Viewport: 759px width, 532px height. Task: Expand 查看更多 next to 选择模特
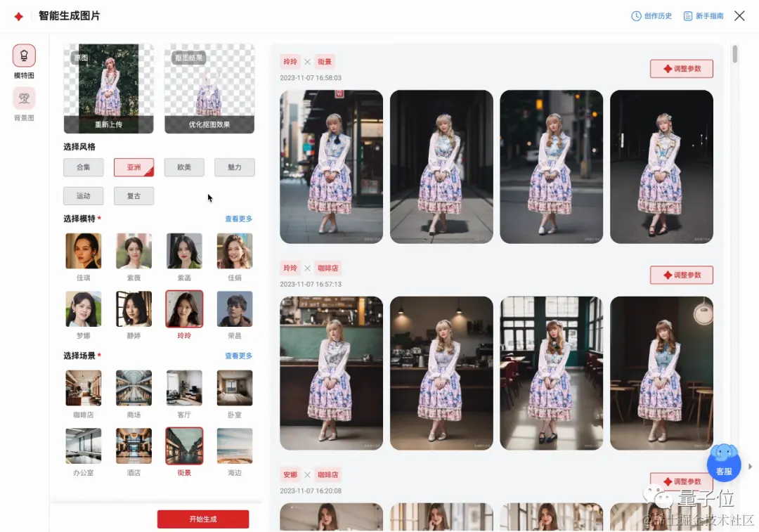(x=239, y=219)
